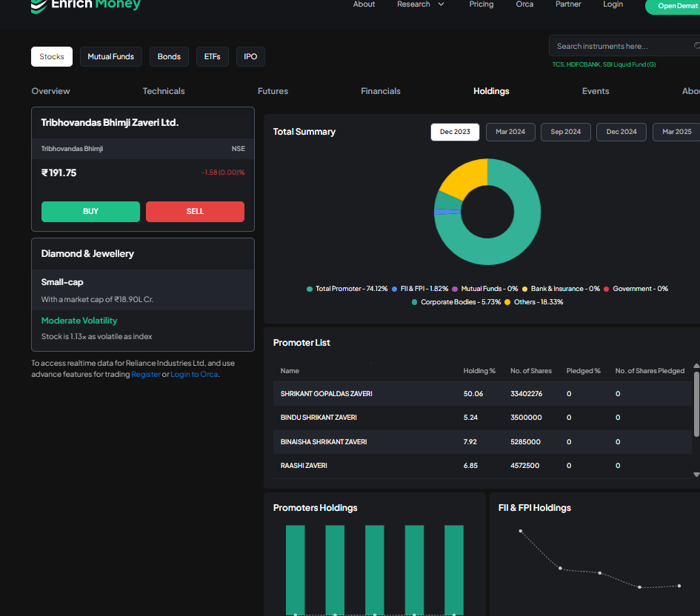
Task: Click the Holding % column header
Action: pyautogui.click(x=479, y=371)
